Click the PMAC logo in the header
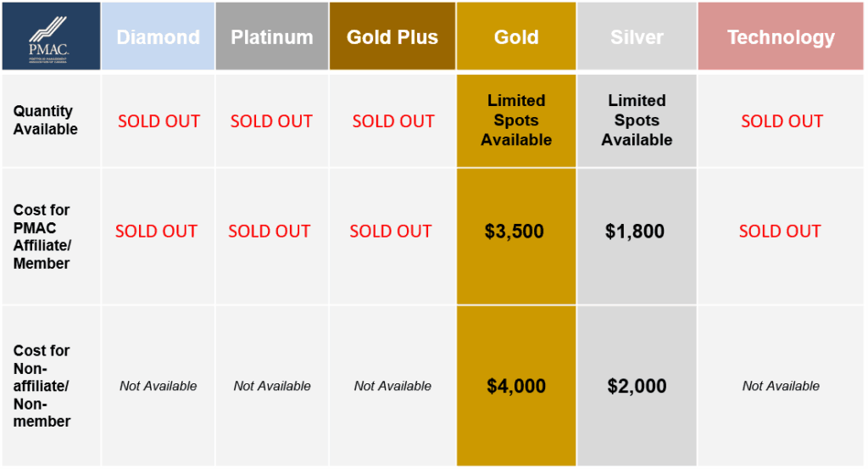Viewport: 868px width, 469px height. click(x=48, y=40)
